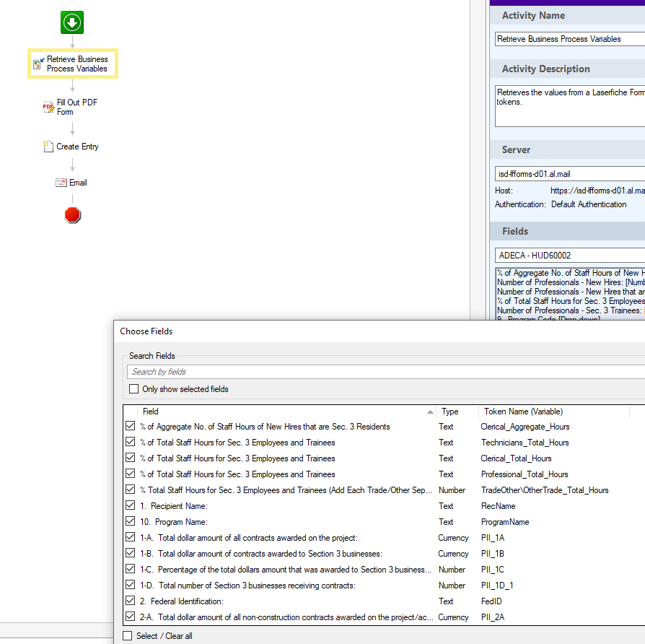Select the PII_1A token name row

pyautogui.click(x=493, y=538)
